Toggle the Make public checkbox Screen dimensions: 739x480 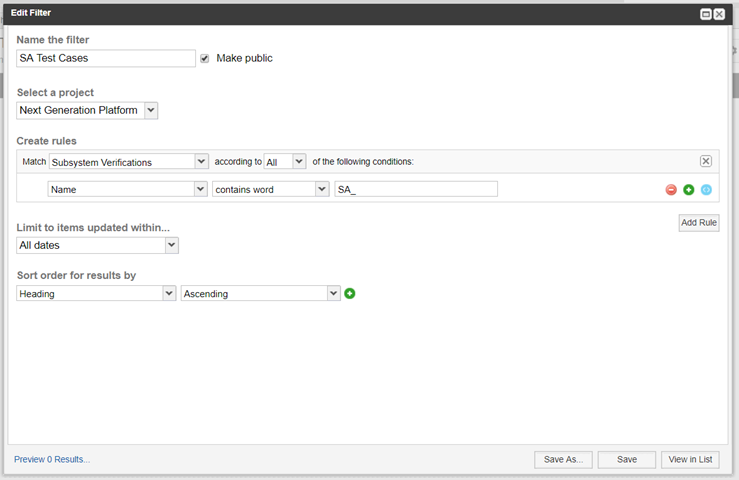[205, 58]
